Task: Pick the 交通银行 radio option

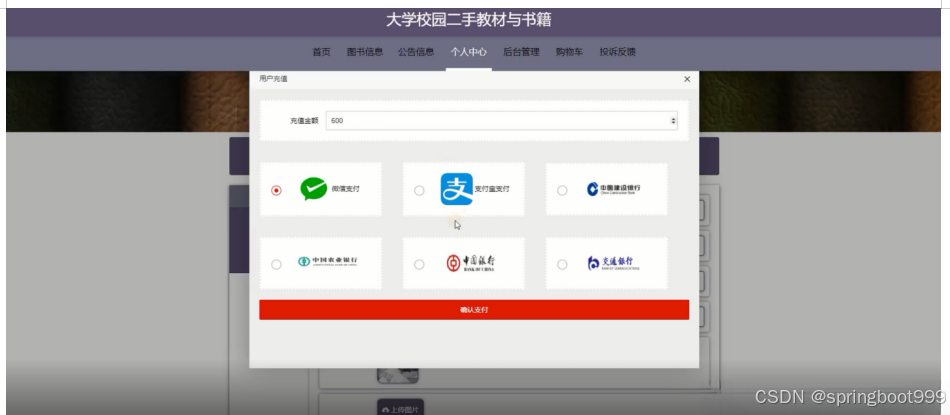Action: point(562,264)
